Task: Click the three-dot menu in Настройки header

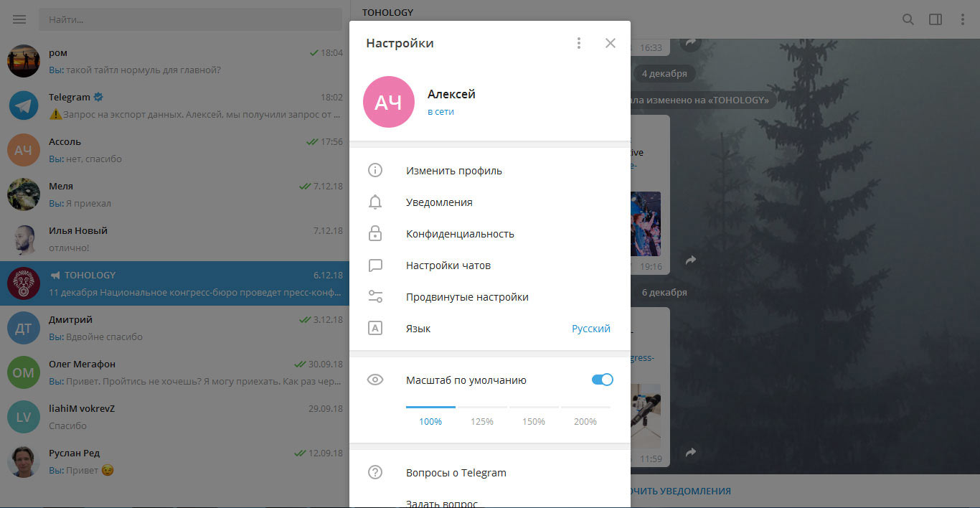Action: pos(579,43)
